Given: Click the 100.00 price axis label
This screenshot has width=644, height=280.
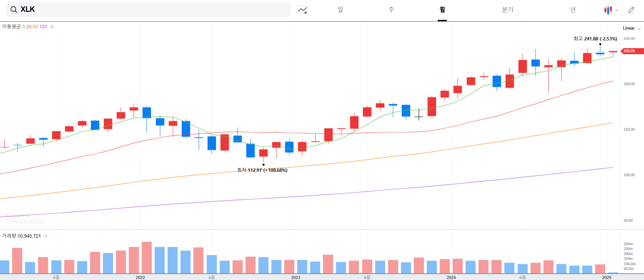Looking at the screenshot, I should 629,175.
